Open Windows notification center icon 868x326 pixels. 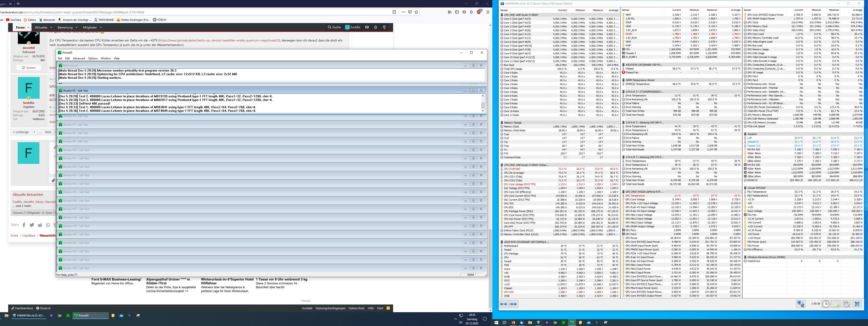[x=485, y=319]
